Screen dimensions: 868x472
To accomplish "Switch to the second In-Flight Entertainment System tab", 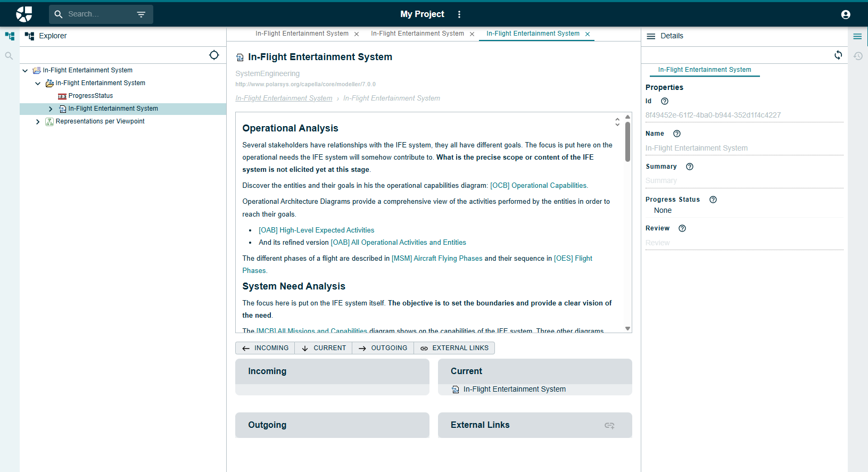I will pos(417,34).
